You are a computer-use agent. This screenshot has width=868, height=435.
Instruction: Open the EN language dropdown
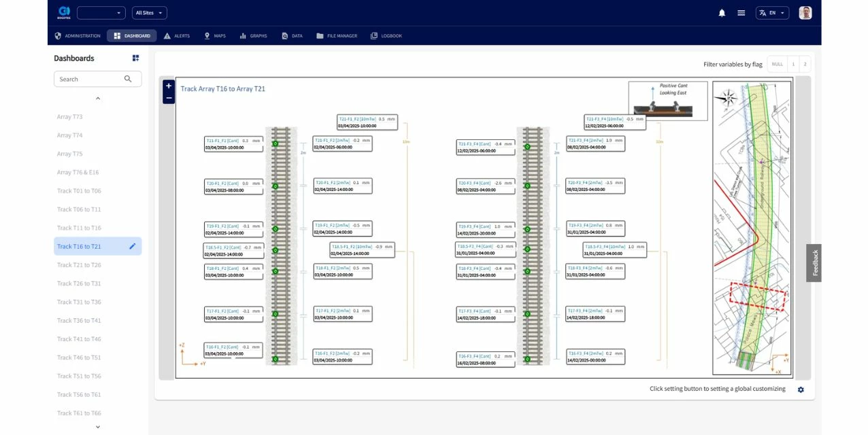tap(772, 13)
